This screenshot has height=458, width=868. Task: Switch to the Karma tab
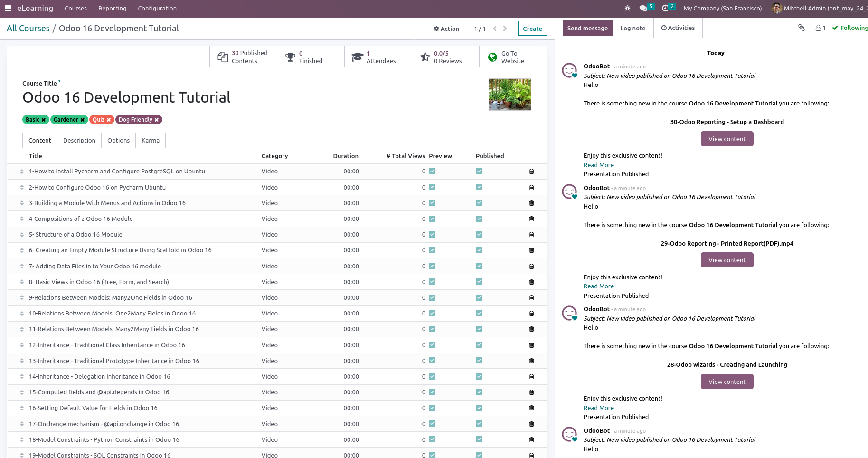(x=151, y=141)
